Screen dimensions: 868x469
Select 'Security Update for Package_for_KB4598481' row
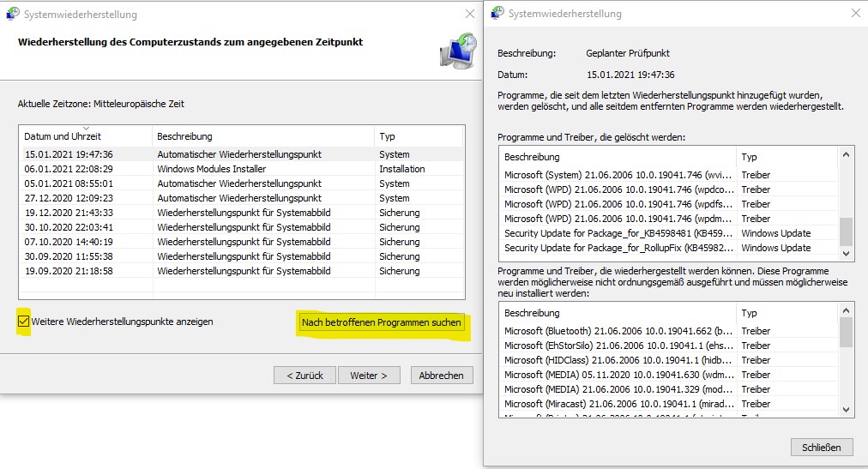[x=669, y=233]
